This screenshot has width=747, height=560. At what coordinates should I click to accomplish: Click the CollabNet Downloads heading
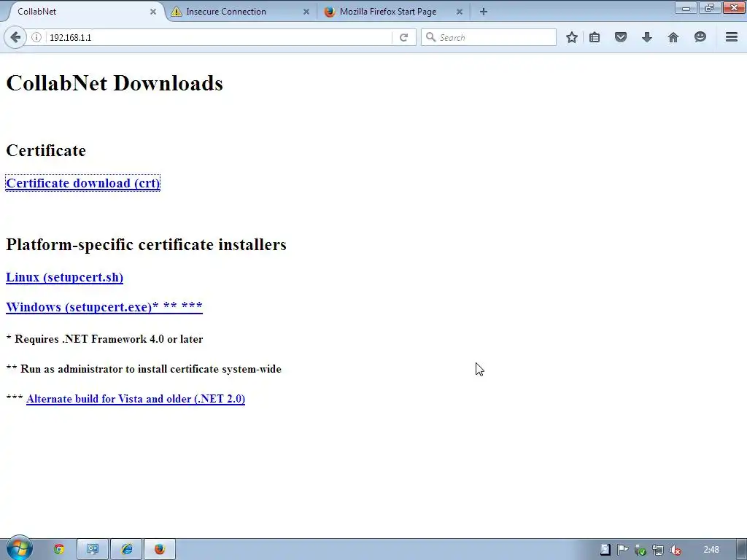point(115,83)
